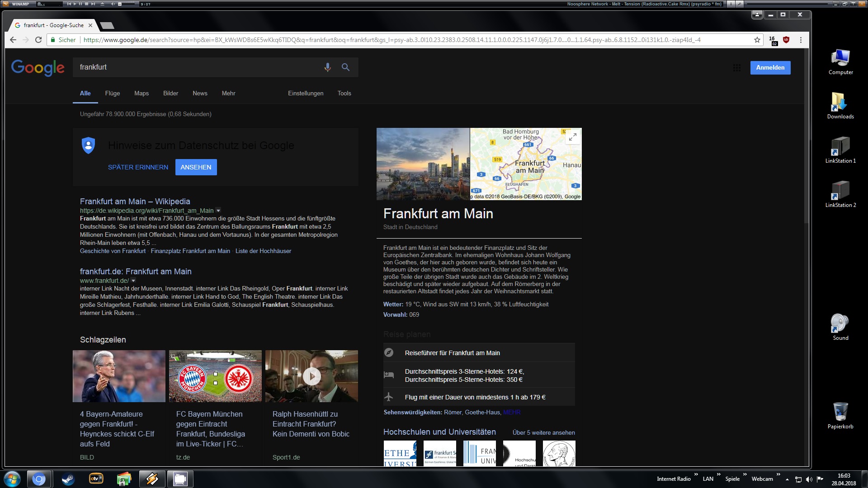The width and height of the screenshot is (868, 488).
Task: Click the Winamp search magnifier icon
Action: tap(740, 4)
